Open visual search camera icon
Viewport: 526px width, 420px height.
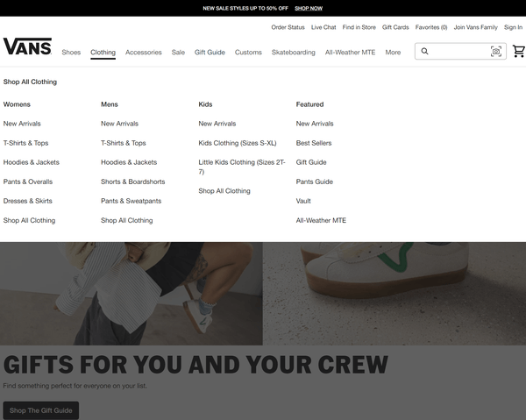[x=496, y=52]
